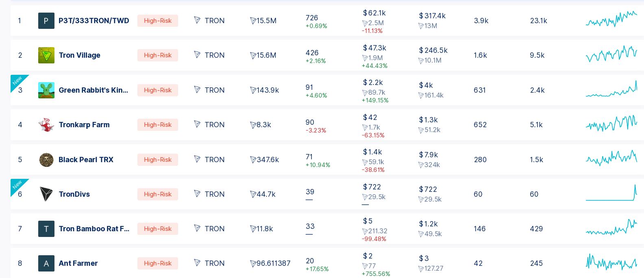Click Tron Bamboo Rat Farm letter icon
This screenshot has width=644, height=278.
(46, 229)
